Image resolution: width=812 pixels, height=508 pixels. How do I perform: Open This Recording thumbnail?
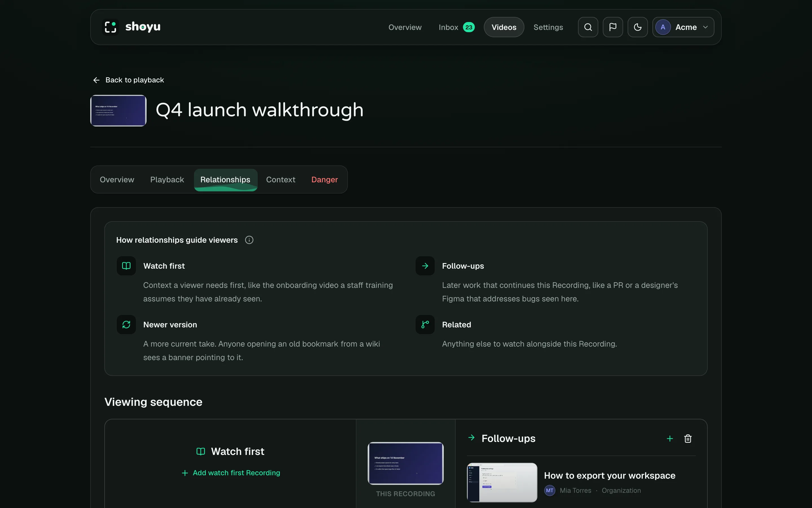click(405, 463)
